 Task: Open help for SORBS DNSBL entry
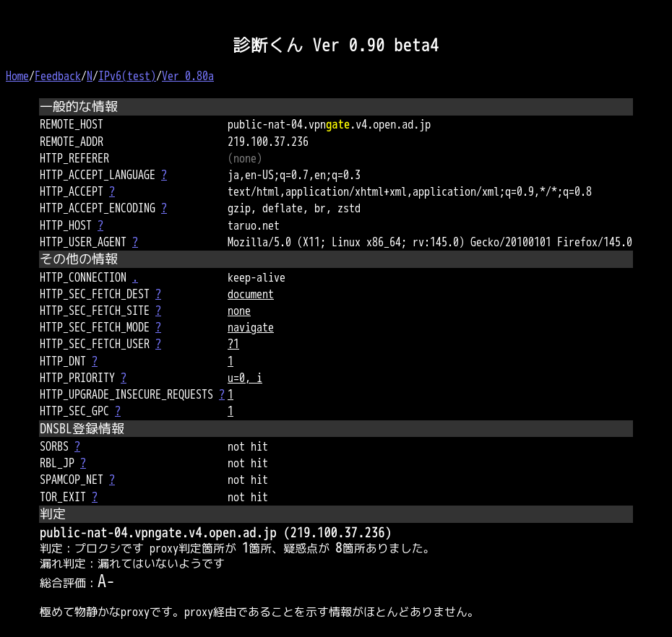(x=77, y=446)
